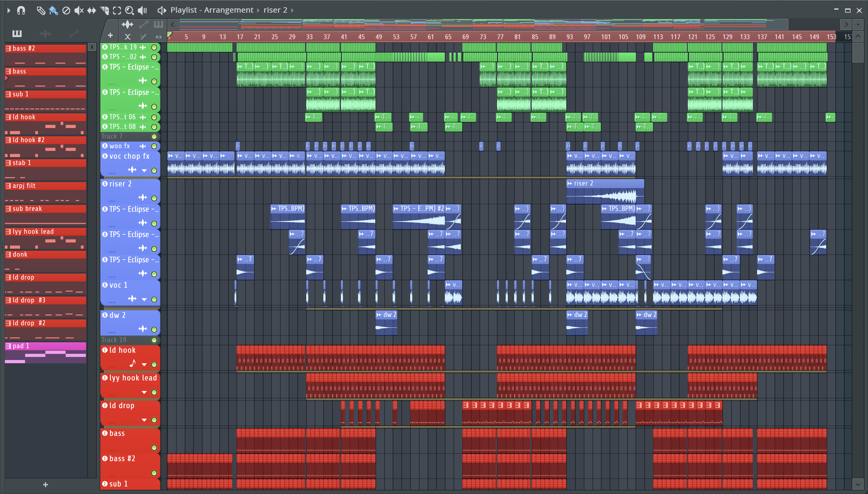Click bar 65 on the timeline ruler
The image size is (868, 494).
pyautogui.click(x=448, y=37)
